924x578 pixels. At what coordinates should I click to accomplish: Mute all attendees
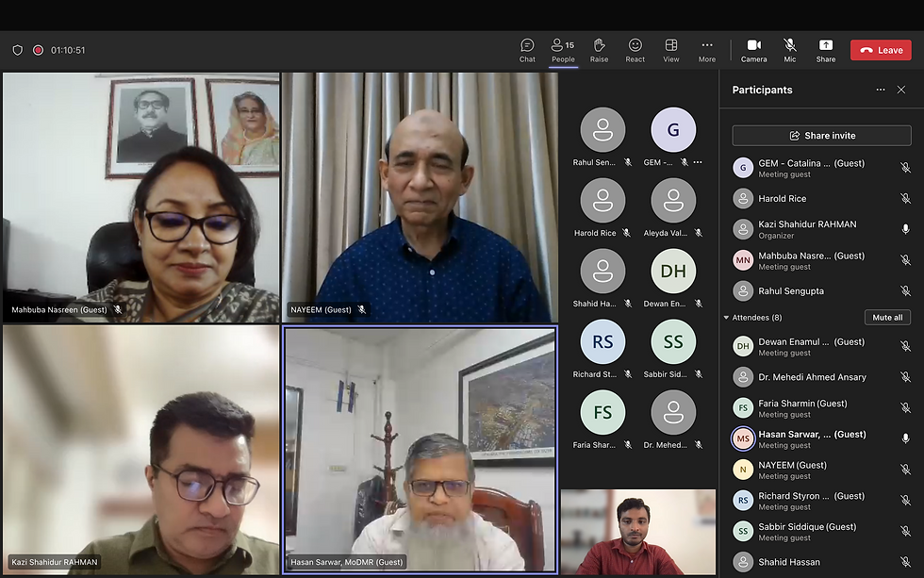(x=887, y=317)
